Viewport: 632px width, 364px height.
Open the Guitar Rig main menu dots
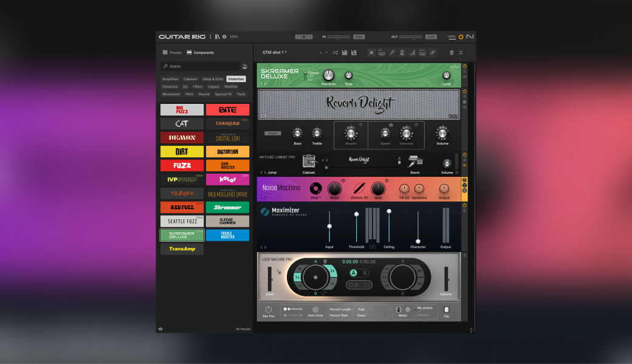210,36
